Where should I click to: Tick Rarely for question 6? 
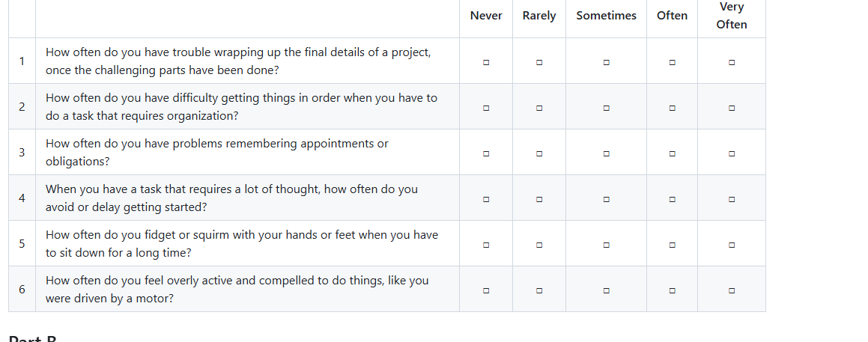(x=539, y=290)
